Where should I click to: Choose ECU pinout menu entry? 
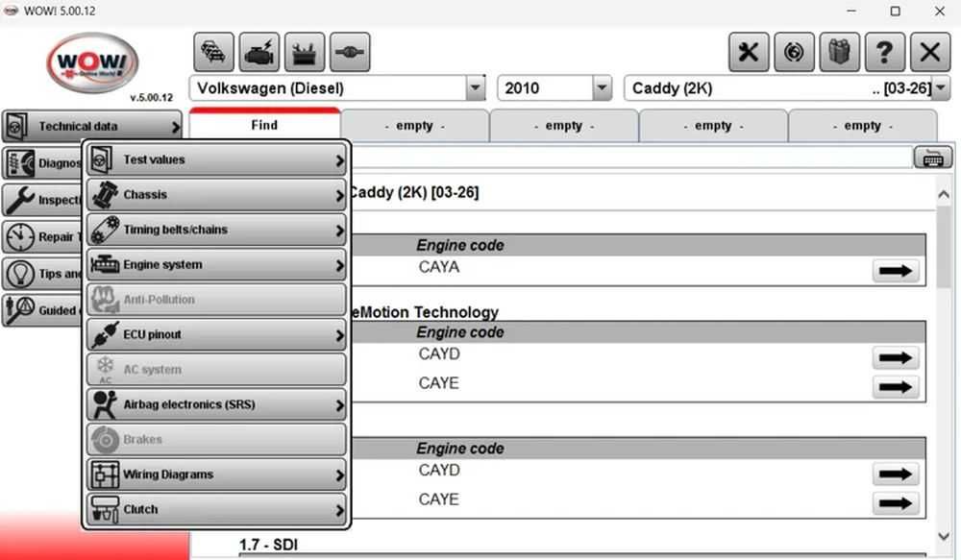[x=215, y=334]
